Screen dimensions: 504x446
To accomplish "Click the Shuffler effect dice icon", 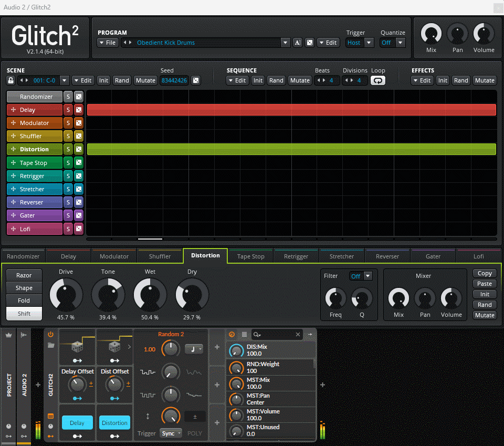I will point(78,136).
